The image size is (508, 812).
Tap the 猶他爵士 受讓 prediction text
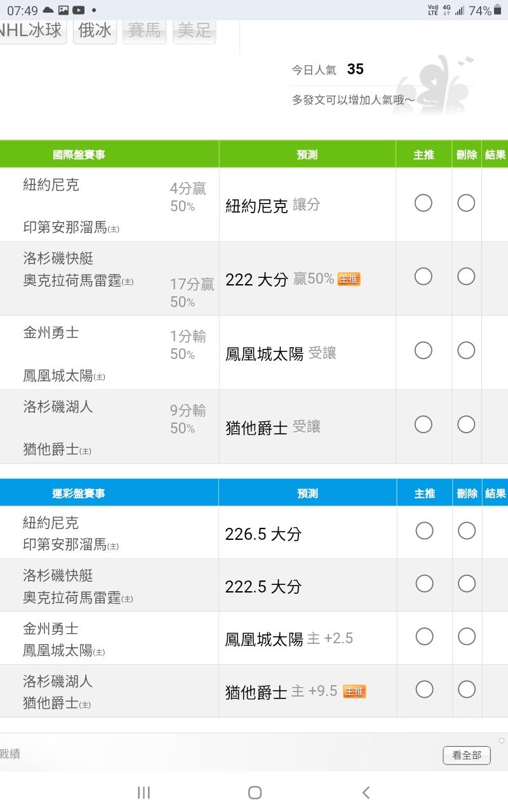273,428
